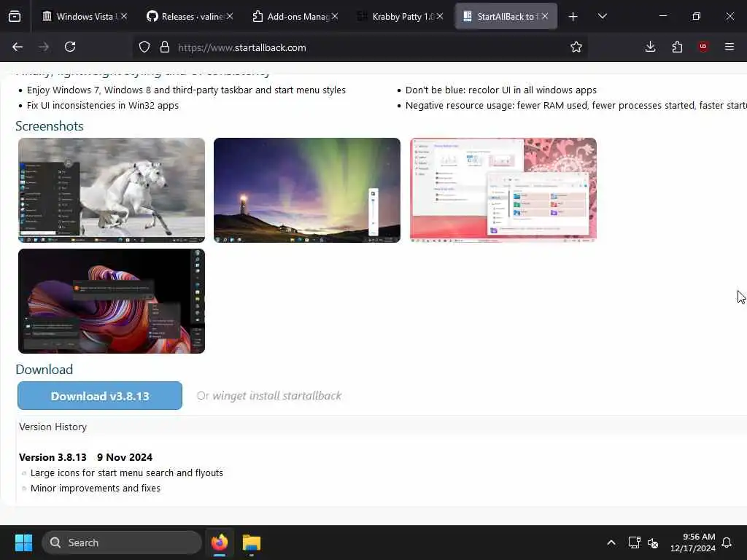747x560 pixels.
Task: Close the Releases GitHub tab
Action: click(x=230, y=16)
